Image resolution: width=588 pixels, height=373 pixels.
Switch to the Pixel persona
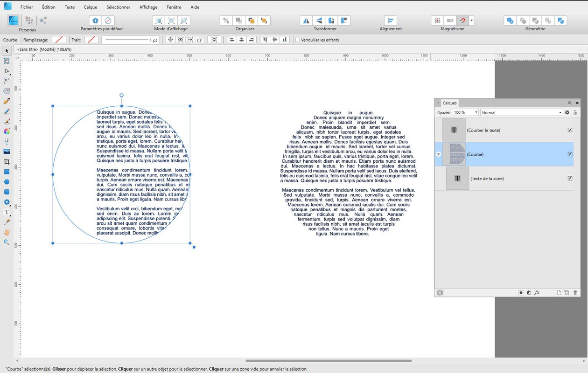click(x=29, y=20)
